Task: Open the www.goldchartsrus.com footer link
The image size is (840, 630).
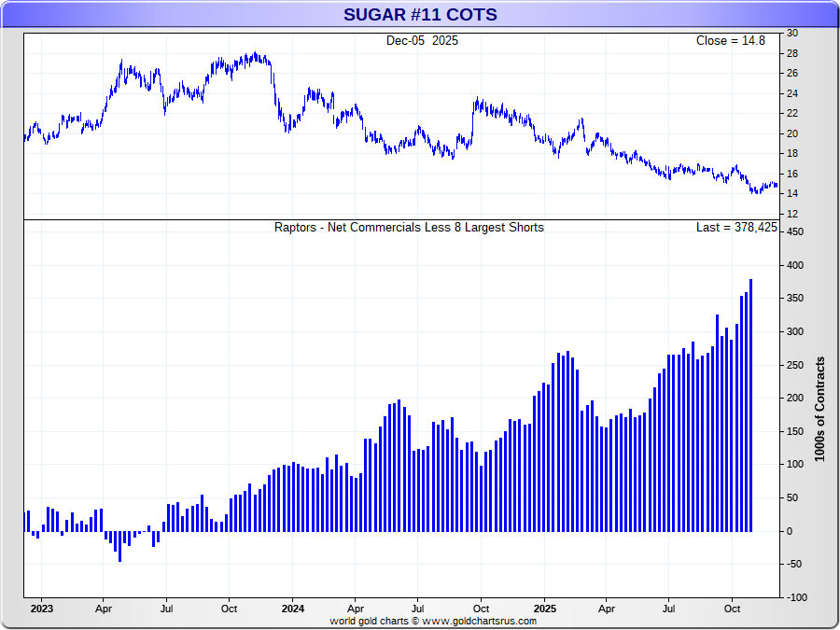Action: point(479,621)
